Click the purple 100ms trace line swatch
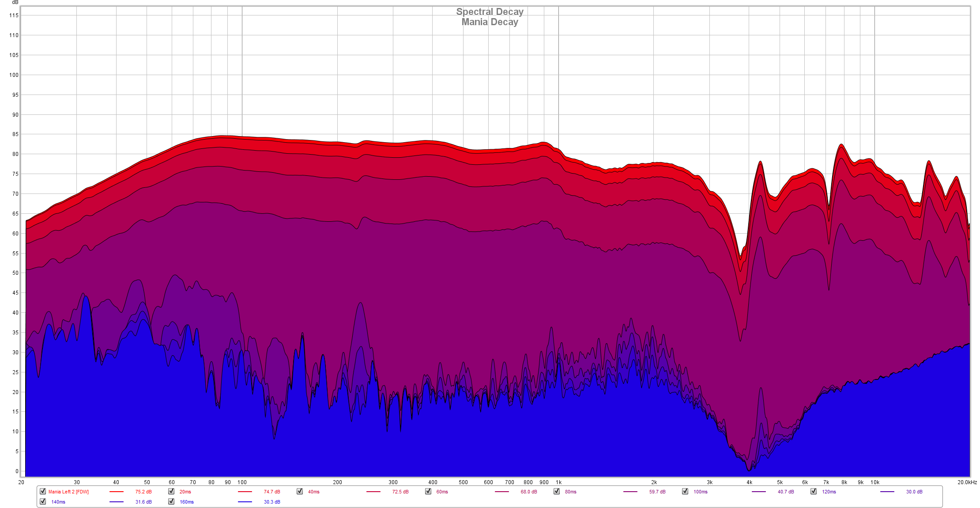The width and height of the screenshot is (980, 508). (x=759, y=492)
